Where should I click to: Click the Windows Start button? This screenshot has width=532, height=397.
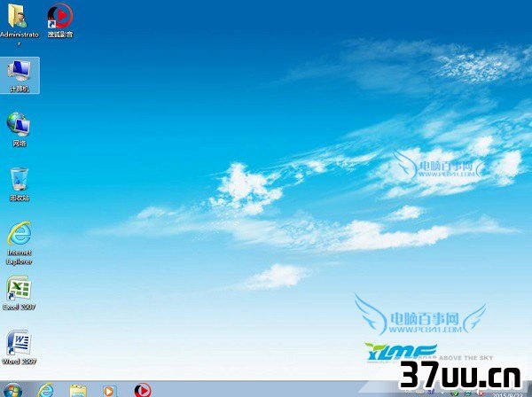point(12,390)
